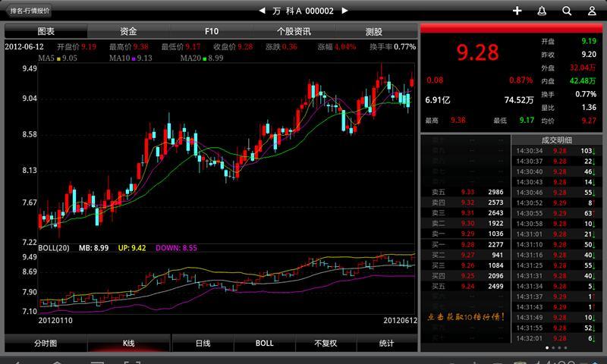Select 买一 bid row with volume 2277

coord(467,245)
